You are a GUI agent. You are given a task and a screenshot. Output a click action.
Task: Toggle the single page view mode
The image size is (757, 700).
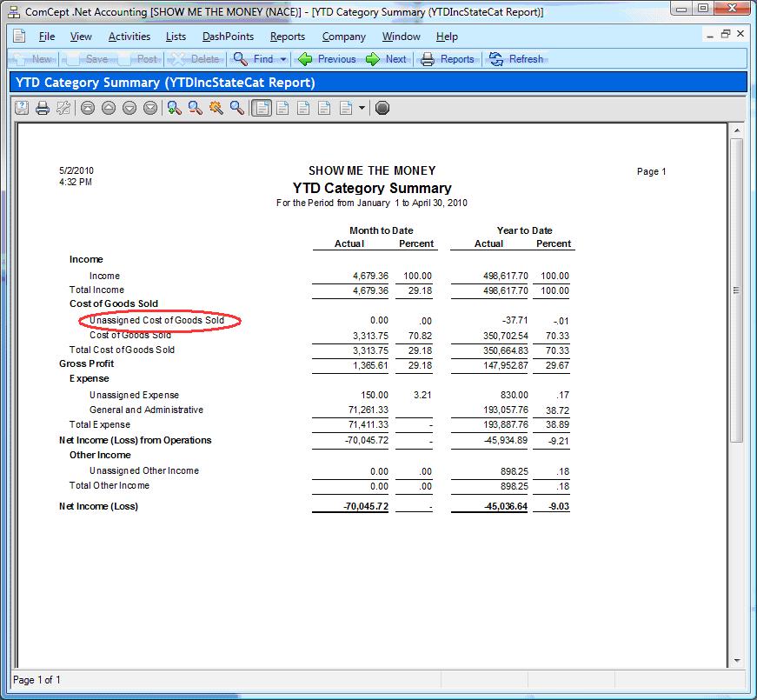pyautogui.click(x=261, y=108)
